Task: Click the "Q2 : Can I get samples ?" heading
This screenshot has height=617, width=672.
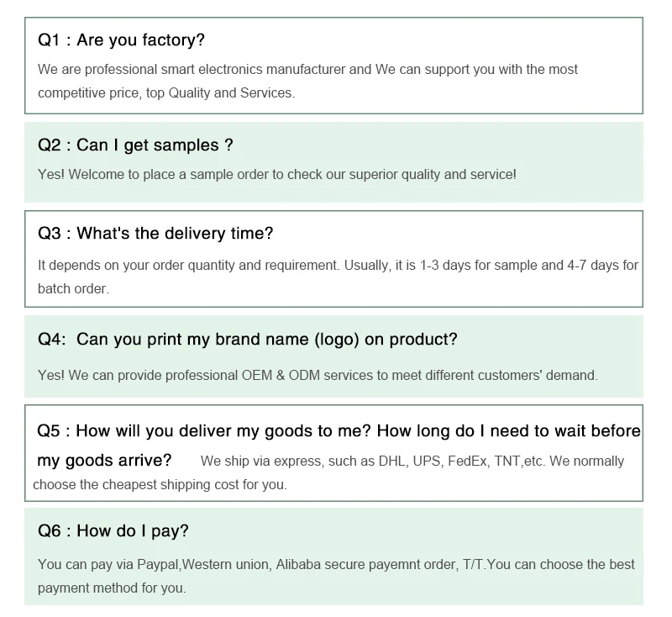Action: tap(135, 145)
